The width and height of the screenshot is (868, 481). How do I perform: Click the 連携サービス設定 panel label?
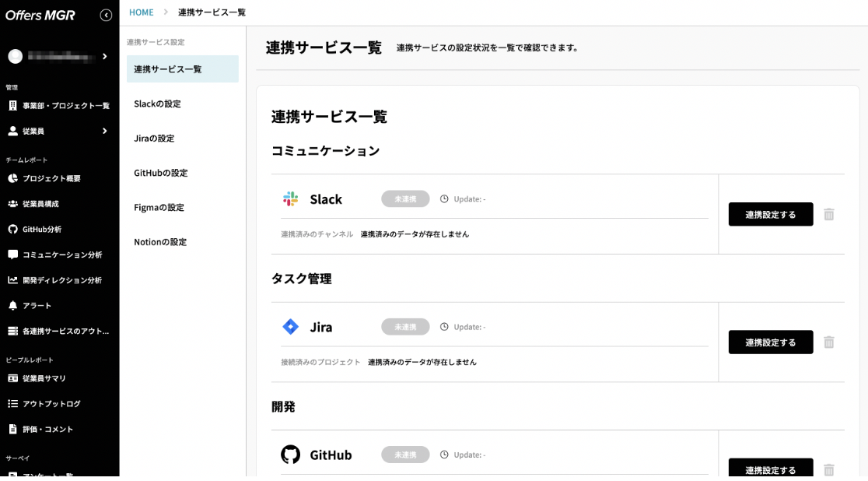tap(156, 42)
